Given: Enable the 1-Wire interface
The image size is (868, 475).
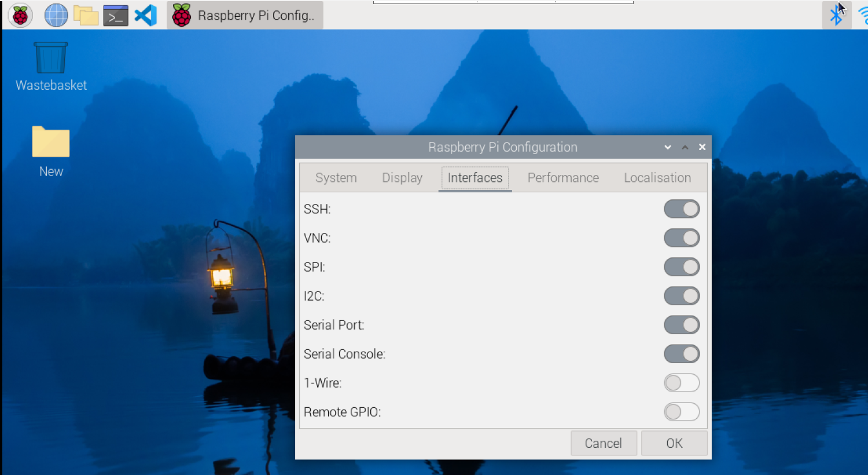Looking at the screenshot, I should [682, 383].
